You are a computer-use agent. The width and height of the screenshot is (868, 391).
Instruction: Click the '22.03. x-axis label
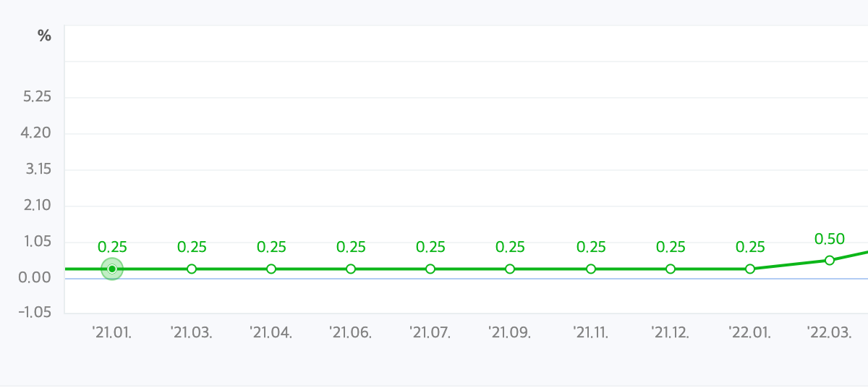tap(830, 333)
